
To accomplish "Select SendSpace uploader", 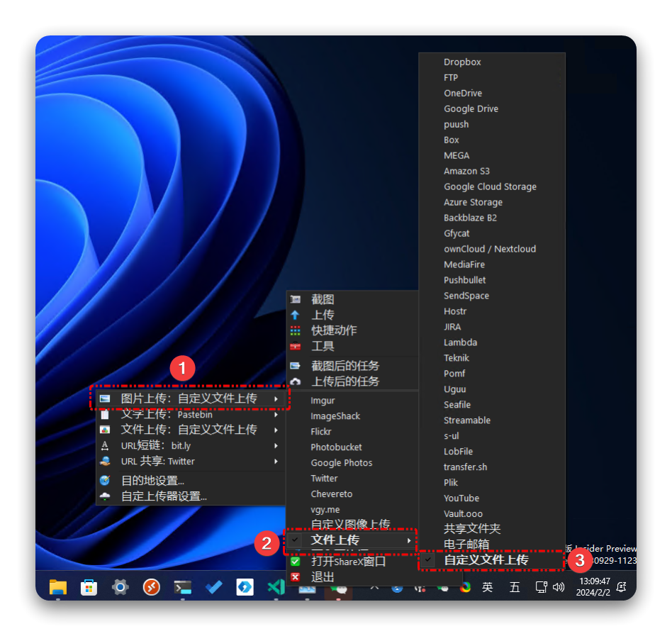I will 466,296.
